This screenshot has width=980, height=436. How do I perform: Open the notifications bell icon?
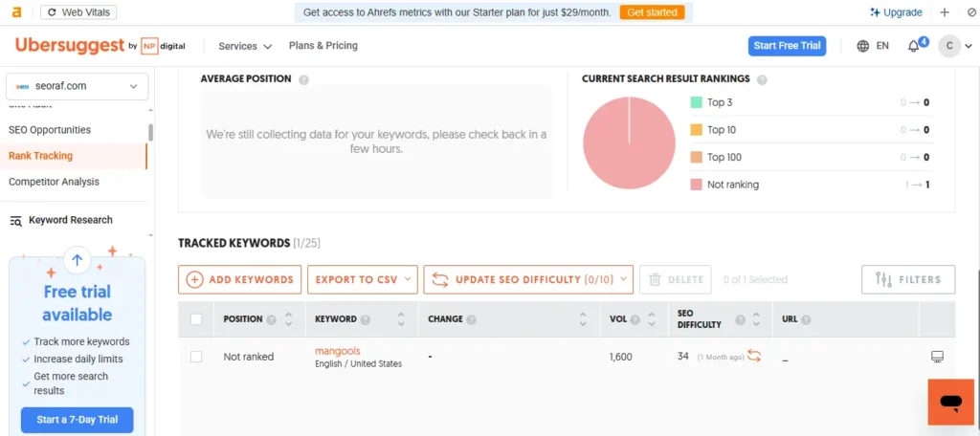click(914, 46)
